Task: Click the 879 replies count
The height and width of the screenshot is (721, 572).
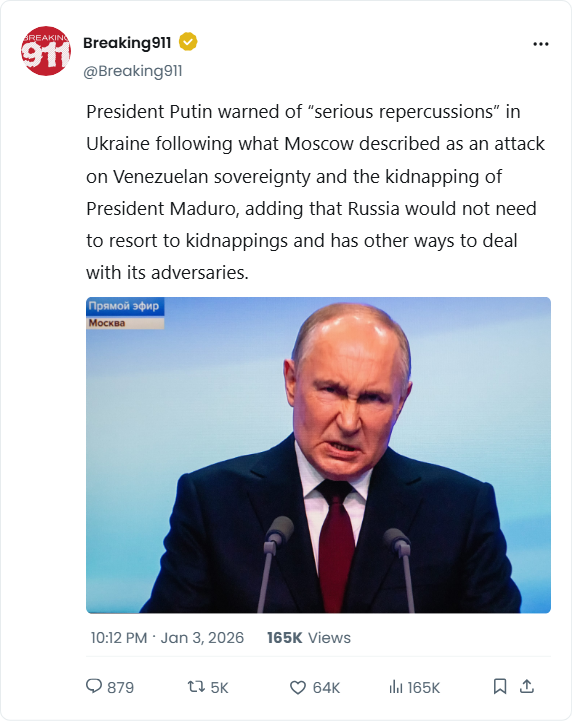Action: [x=120, y=687]
